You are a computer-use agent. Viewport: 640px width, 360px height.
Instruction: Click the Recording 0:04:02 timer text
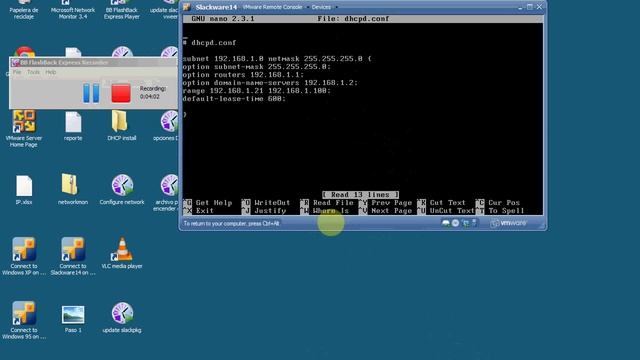click(152, 93)
